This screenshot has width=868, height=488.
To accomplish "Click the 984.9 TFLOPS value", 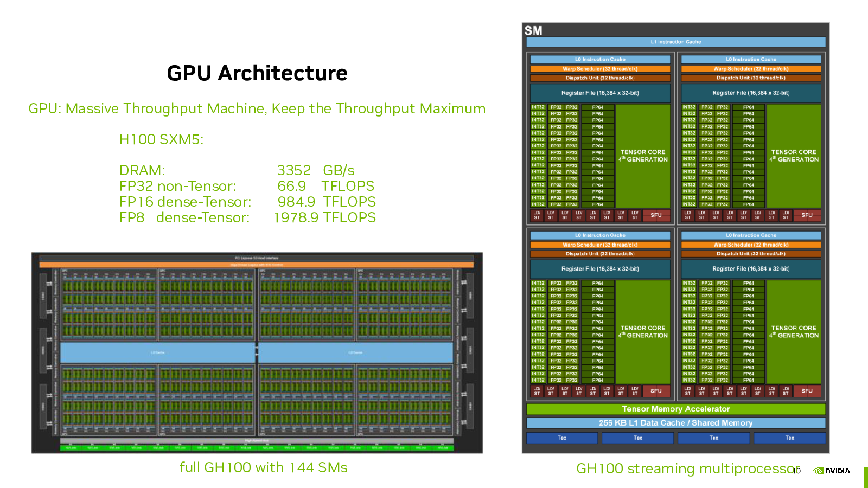I will [x=327, y=202].
